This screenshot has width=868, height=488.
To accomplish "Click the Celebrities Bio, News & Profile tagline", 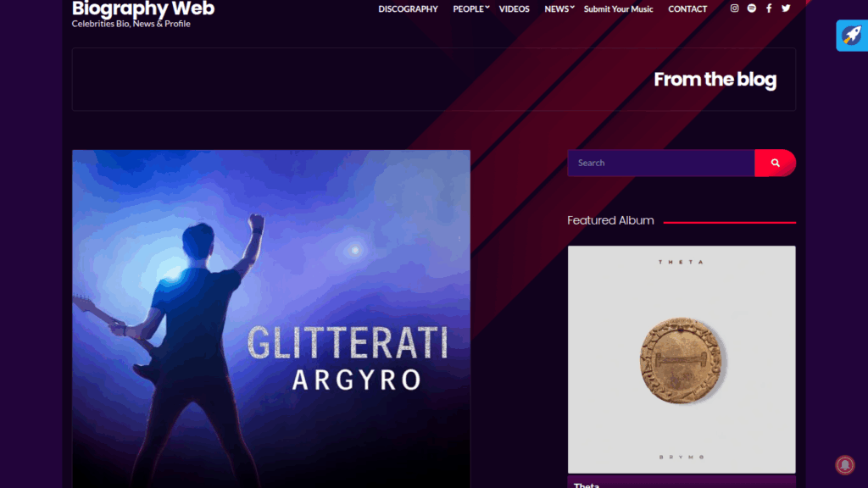I will point(131,24).
